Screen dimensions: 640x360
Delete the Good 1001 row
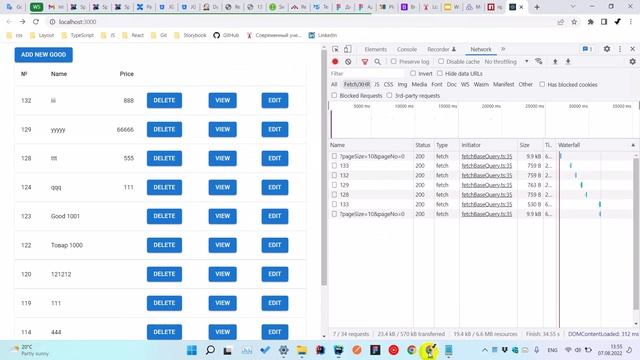pyautogui.click(x=164, y=216)
